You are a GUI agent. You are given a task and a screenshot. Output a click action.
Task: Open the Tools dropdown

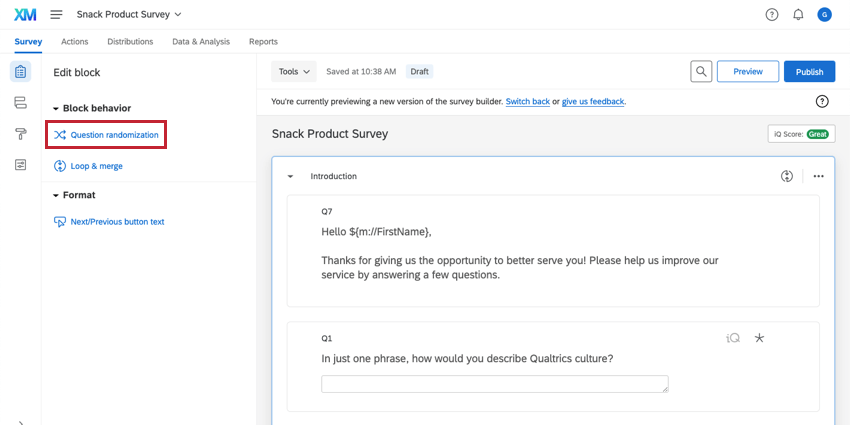tap(294, 72)
